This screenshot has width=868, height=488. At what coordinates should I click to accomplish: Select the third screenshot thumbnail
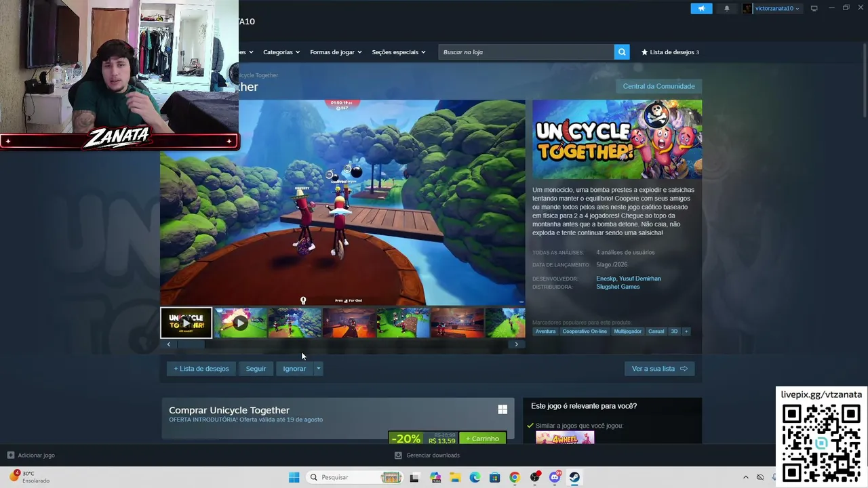click(x=295, y=323)
